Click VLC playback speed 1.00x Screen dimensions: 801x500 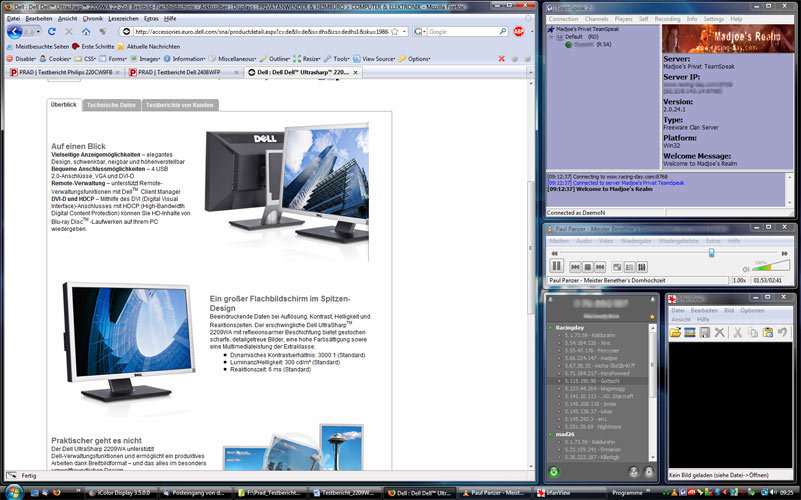tap(739, 280)
